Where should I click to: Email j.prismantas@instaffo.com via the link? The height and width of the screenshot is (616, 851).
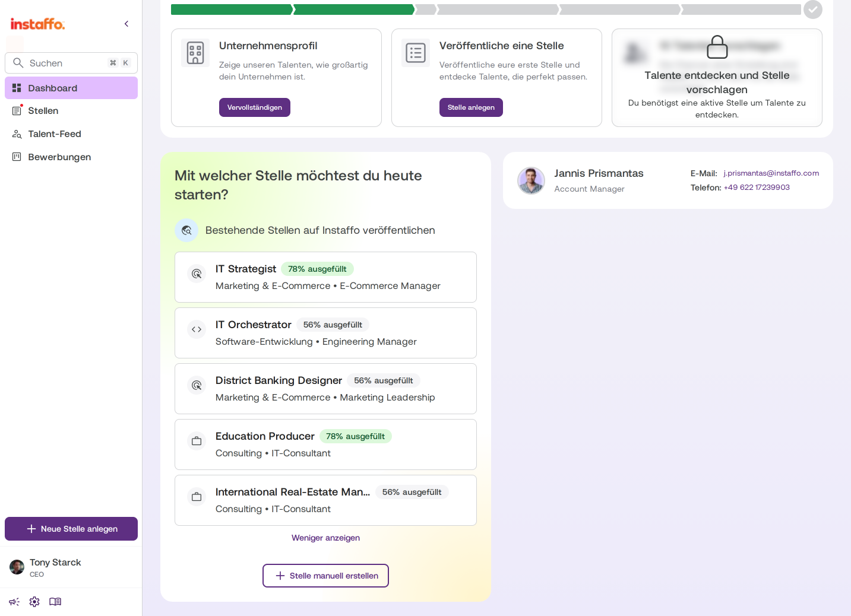(x=771, y=173)
